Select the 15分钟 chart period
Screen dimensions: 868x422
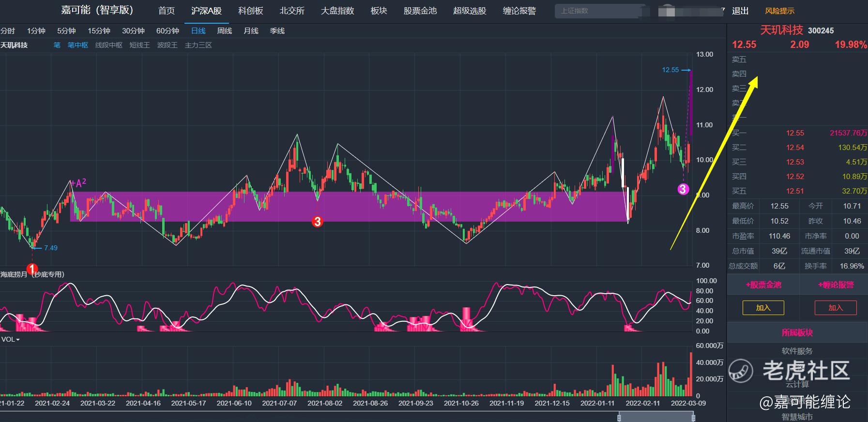99,31
